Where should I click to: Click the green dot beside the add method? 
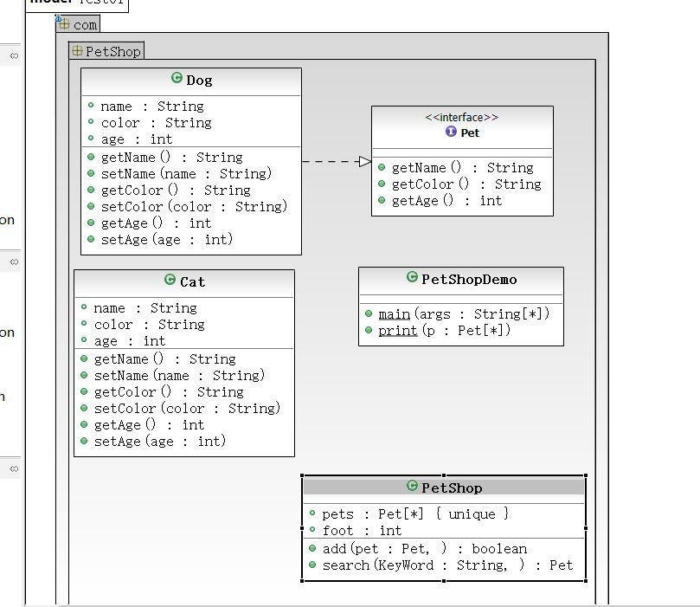click(312, 548)
